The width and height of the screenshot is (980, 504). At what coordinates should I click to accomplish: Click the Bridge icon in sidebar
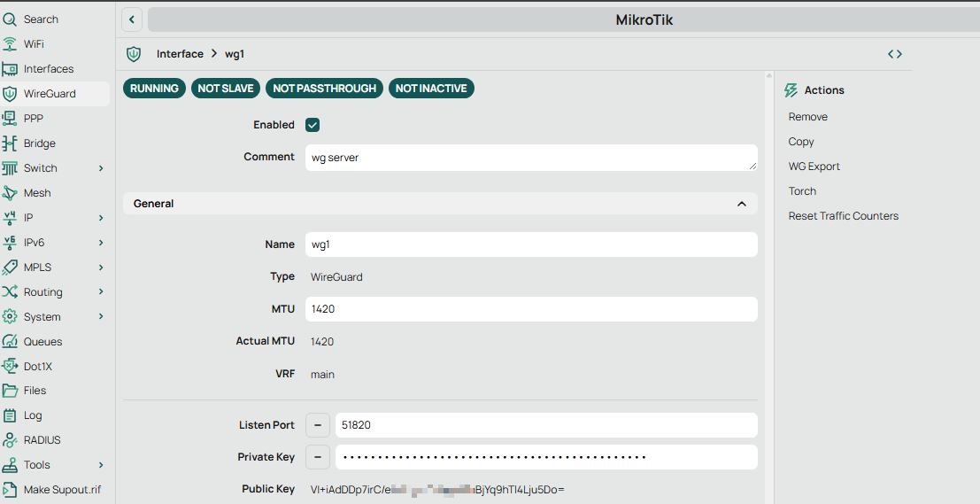pos(10,143)
